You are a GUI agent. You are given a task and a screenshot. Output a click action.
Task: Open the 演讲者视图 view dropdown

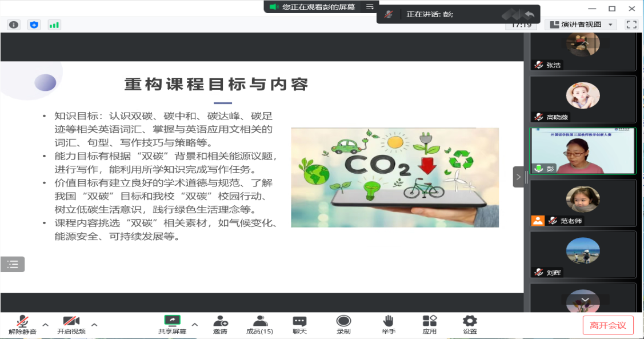click(580, 25)
